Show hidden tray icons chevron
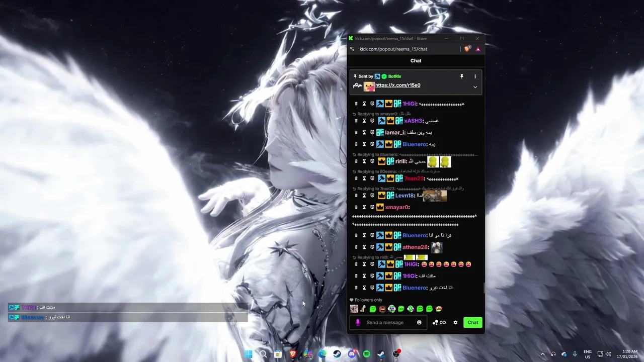644x362 pixels. pos(542,354)
